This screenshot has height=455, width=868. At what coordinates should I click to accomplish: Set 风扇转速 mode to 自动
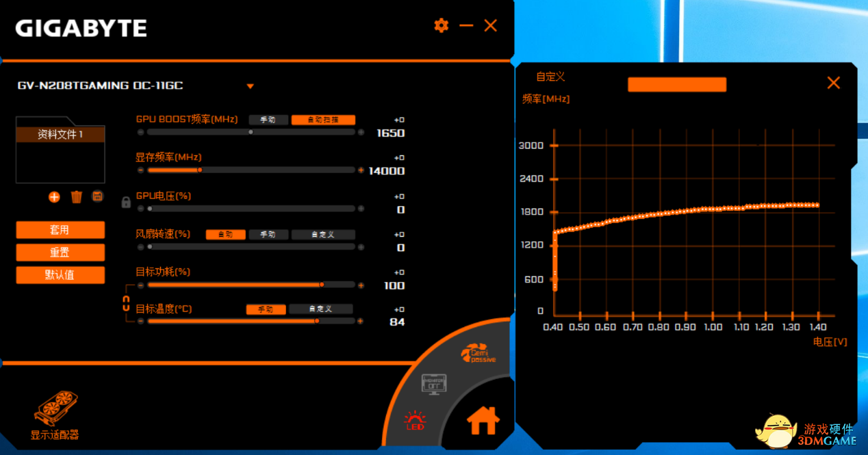(225, 234)
